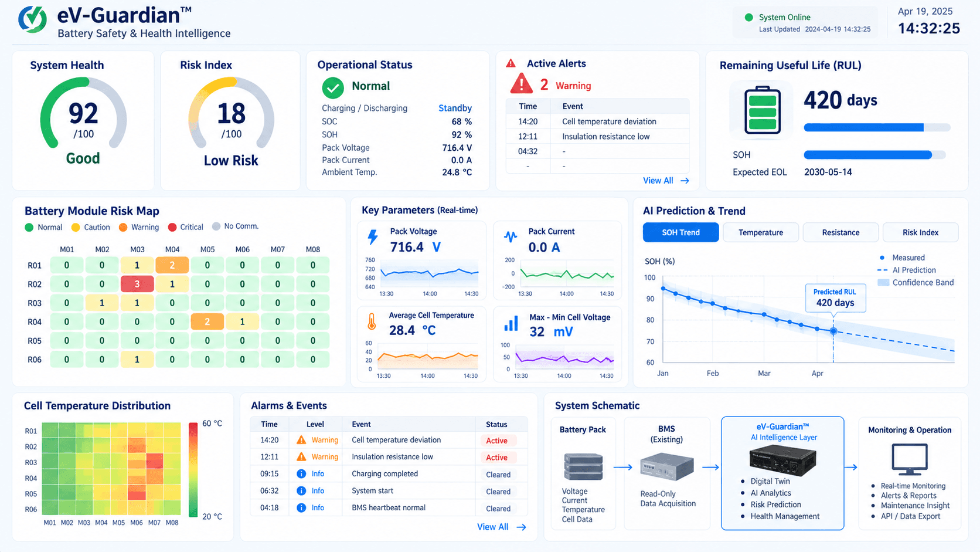The image size is (980, 552).
Task: Click the Risk Index 18 gauge
Action: 231,113
